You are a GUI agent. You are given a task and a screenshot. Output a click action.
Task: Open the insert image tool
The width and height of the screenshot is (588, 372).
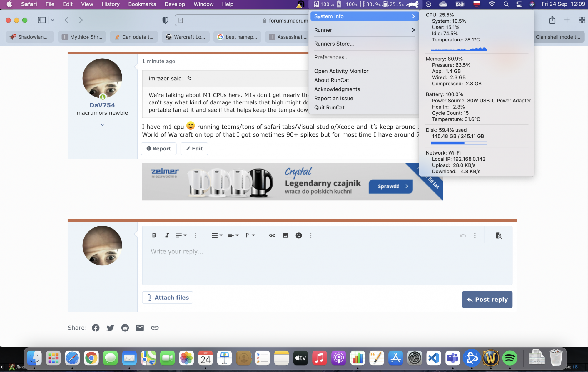click(285, 235)
